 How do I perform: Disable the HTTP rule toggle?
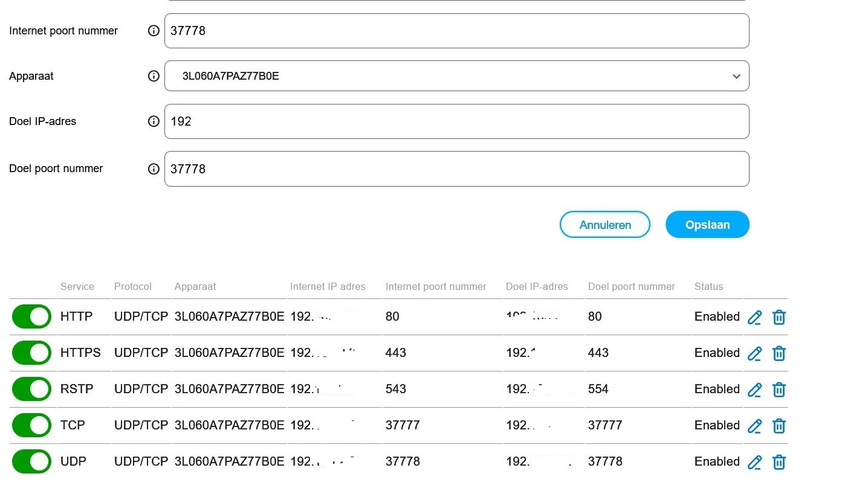[31, 316]
